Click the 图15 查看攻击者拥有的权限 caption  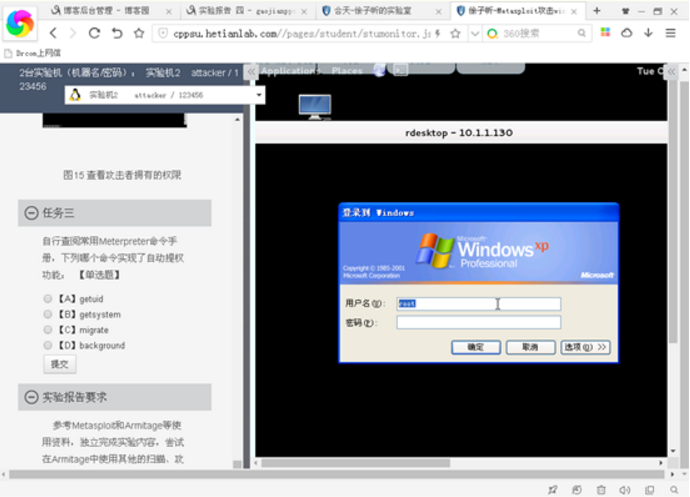point(122,175)
